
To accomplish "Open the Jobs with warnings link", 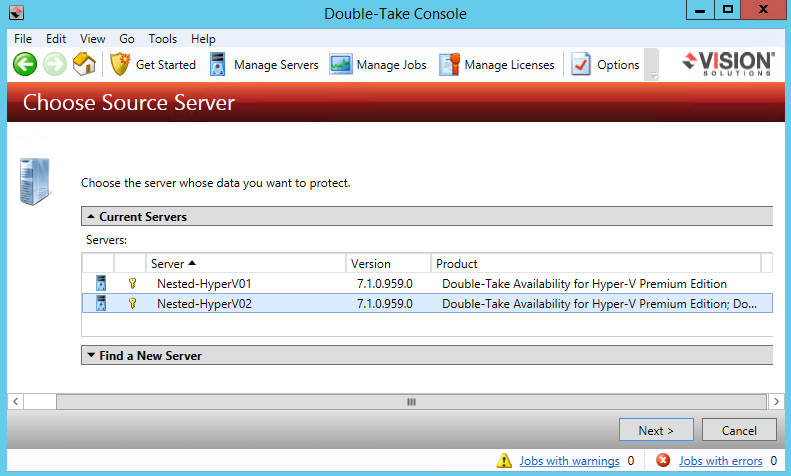I will click(570, 460).
